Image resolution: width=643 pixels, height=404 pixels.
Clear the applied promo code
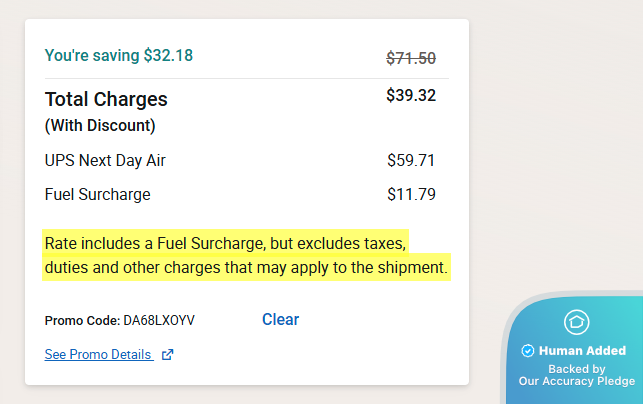click(280, 320)
